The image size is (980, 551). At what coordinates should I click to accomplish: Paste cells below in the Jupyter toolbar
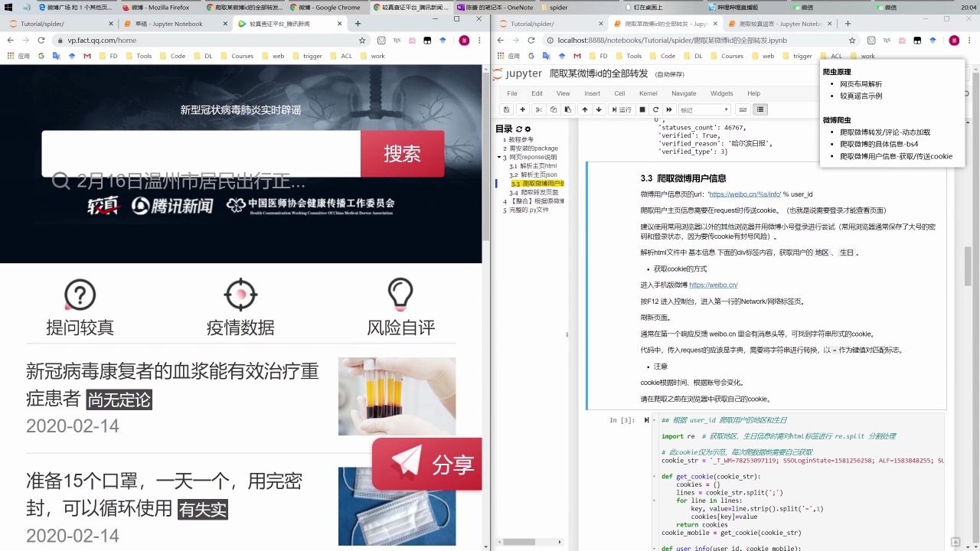coord(567,109)
